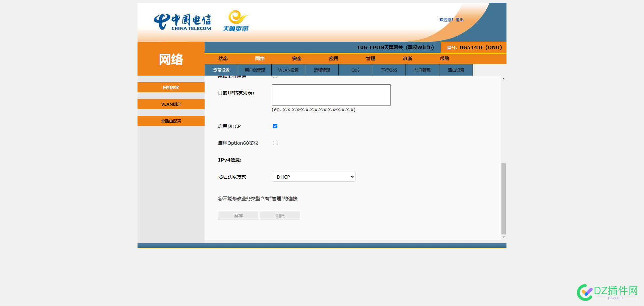Click the eg. x.x.x.x example hint text
This screenshot has width=644, height=306.
(314, 110)
